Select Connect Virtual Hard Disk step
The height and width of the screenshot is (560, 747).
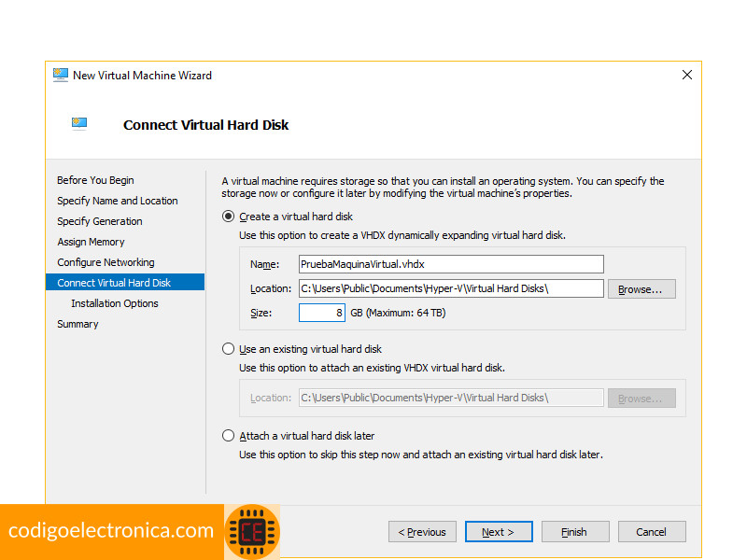coord(125,283)
